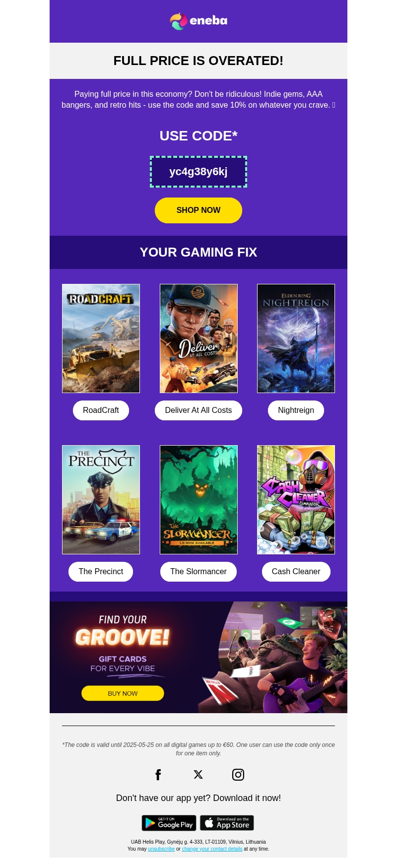Open the Instagram social icon

pos(238,775)
